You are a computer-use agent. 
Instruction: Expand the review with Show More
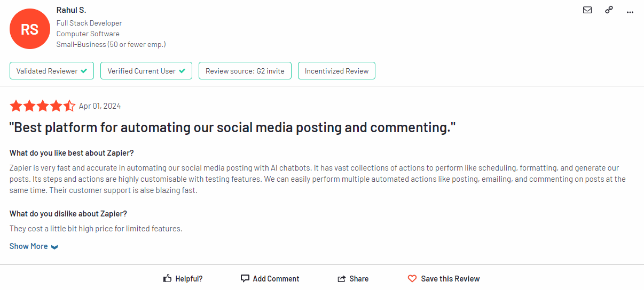(34, 246)
